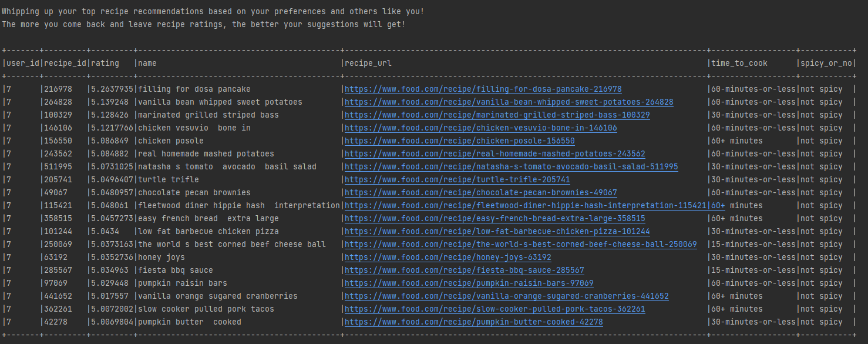Visit the chicken posole recipe URL
The width and height of the screenshot is (868, 344).
(x=459, y=141)
